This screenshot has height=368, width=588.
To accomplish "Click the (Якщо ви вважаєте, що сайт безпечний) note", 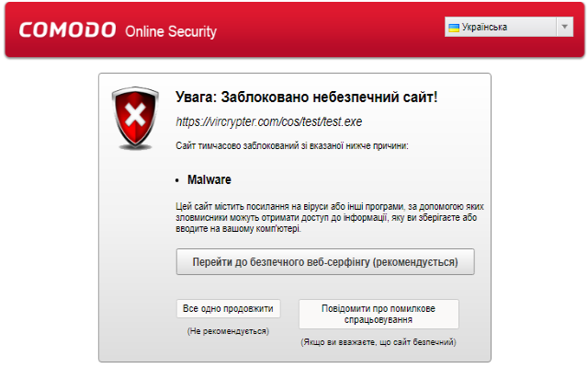I will click(379, 342).
